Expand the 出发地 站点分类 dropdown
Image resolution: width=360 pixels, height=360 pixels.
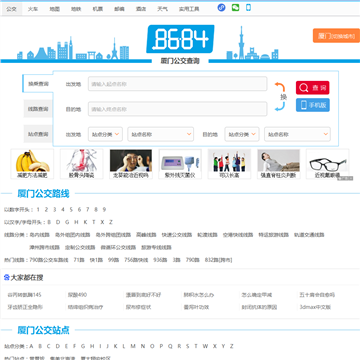coord(105,134)
